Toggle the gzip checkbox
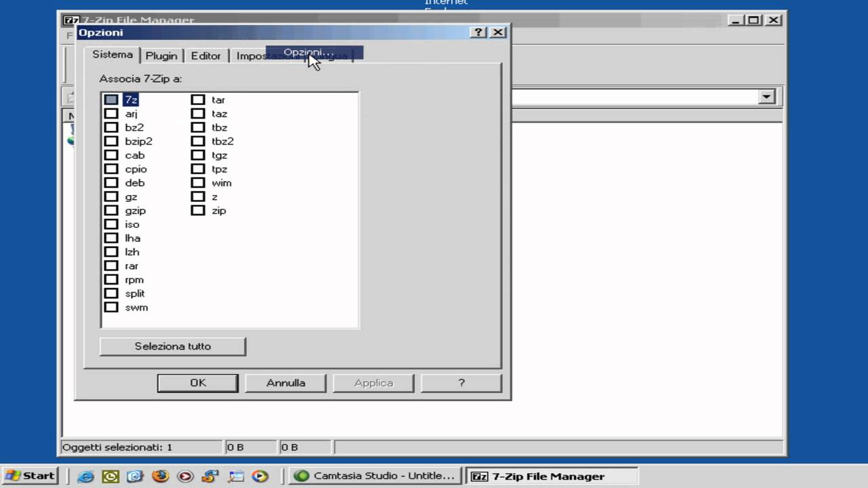The width and height of the screenshot is (868, 488). [111, 211]
